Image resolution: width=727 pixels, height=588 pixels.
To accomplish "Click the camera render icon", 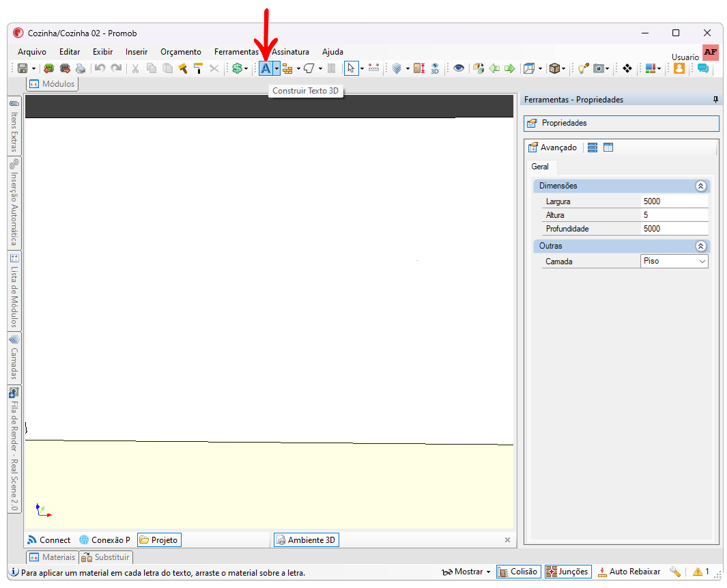I will tap(599, 68).
